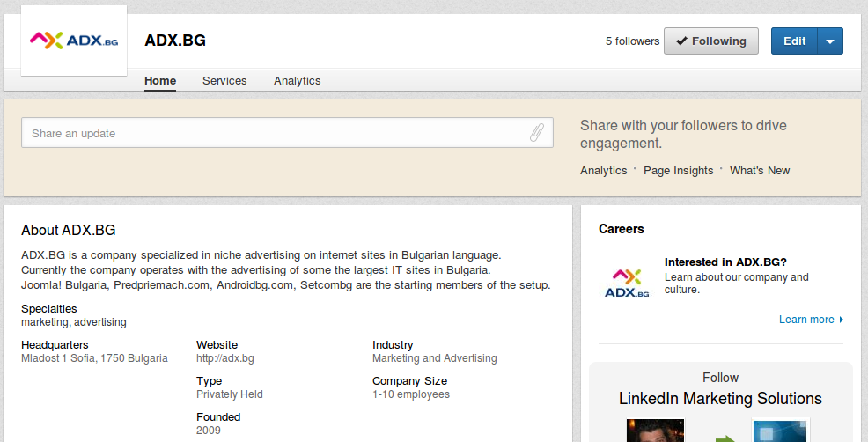Click the ADX.BG logo in the Careers panel
868x442 pixels.
(627, 283)
